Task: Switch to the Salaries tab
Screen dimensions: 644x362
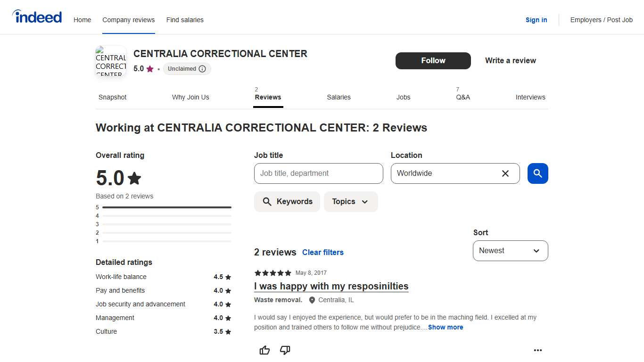Action: tap(339, 97)
